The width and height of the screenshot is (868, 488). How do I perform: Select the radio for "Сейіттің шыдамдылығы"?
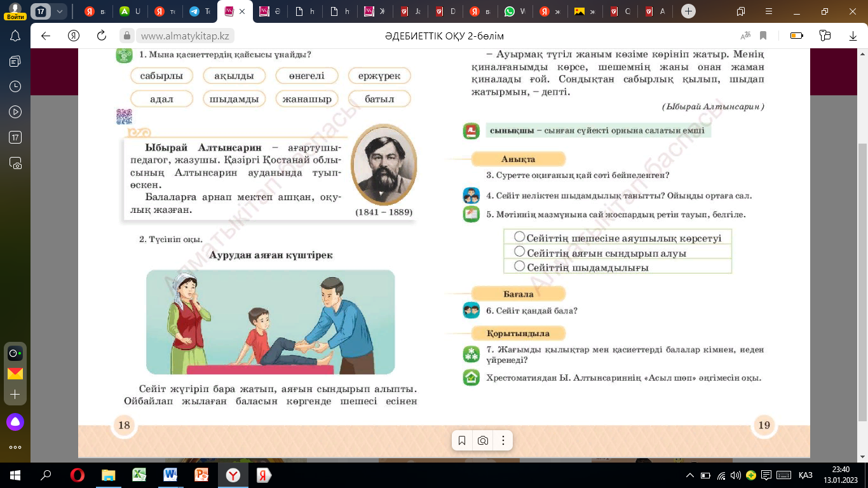(519, 266)
